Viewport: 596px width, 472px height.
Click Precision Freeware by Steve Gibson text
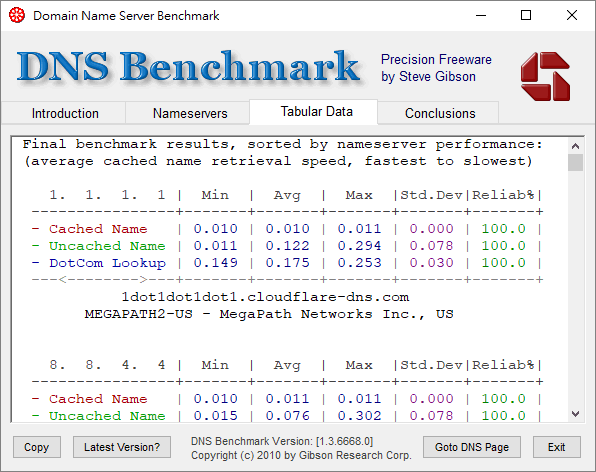pos(436,68)
